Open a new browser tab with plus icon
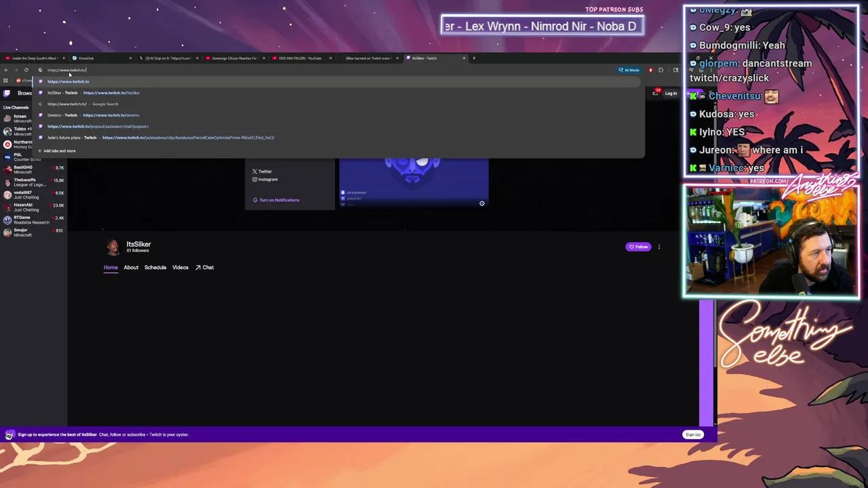This screenshot has width=868, height=488. click(x=474, y=58)
